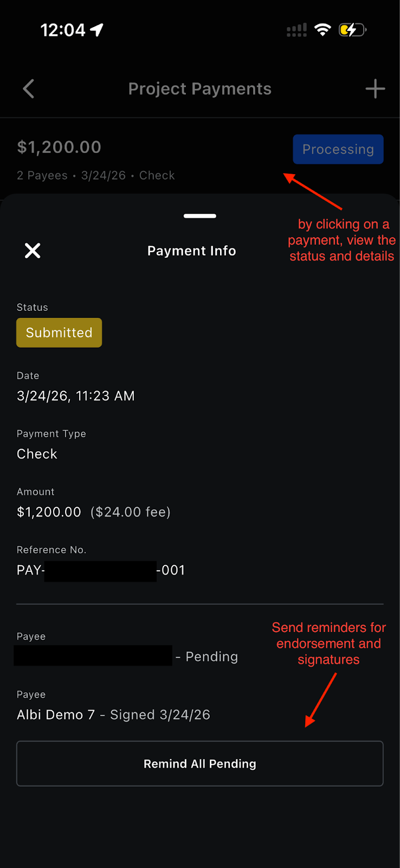
Task: Tap the status bar clock 12:04
Action: (x=63, y=30)
